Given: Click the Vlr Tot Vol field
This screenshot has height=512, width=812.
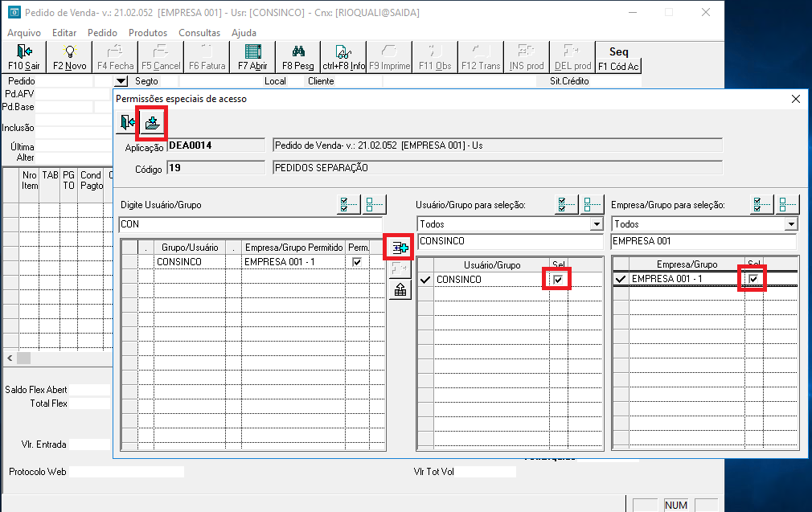Looking at the screenshot, I should tap(486, 472).
